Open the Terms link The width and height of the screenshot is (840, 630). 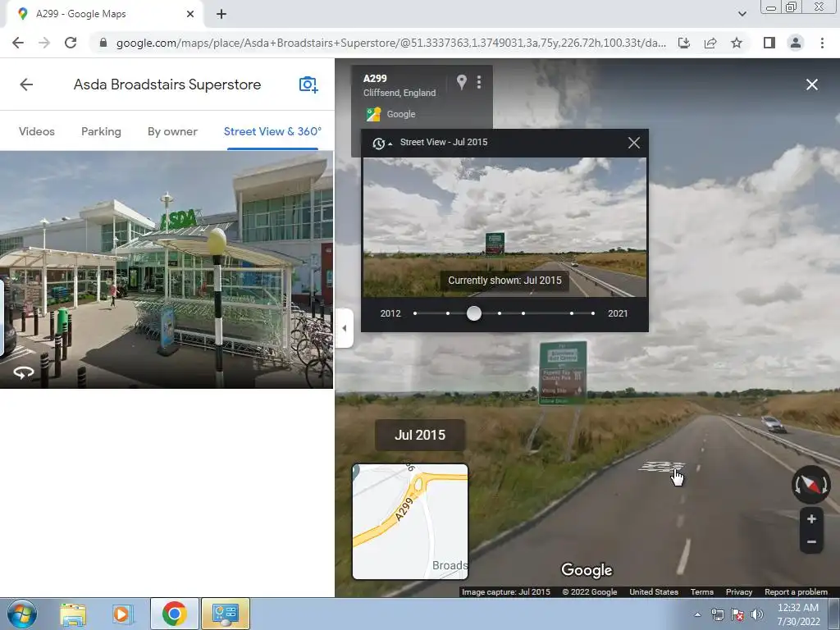coord(702,592)
